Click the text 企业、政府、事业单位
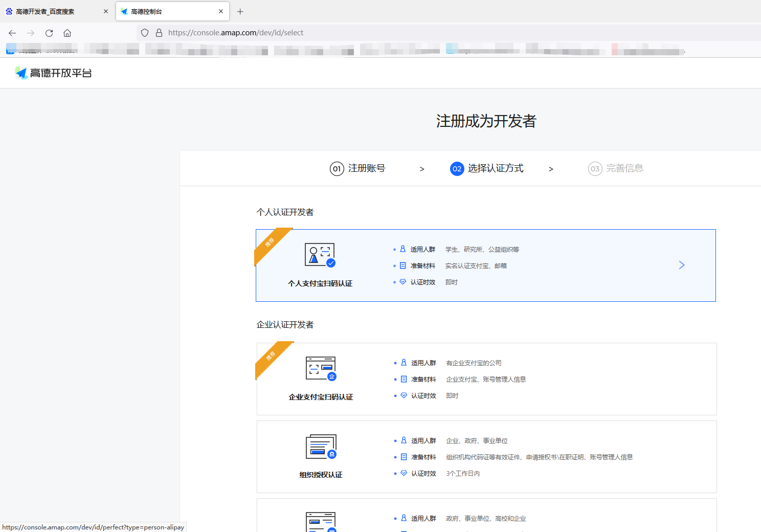 [477, 441]
